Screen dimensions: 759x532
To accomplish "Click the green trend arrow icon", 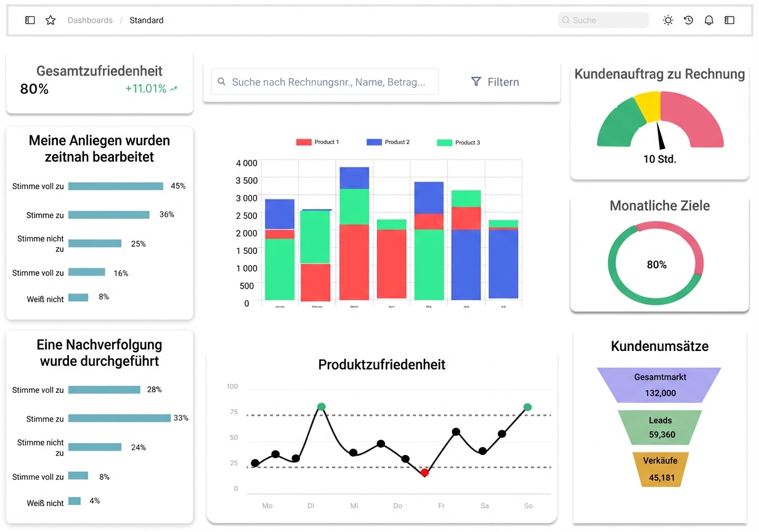I will point(174,89).
